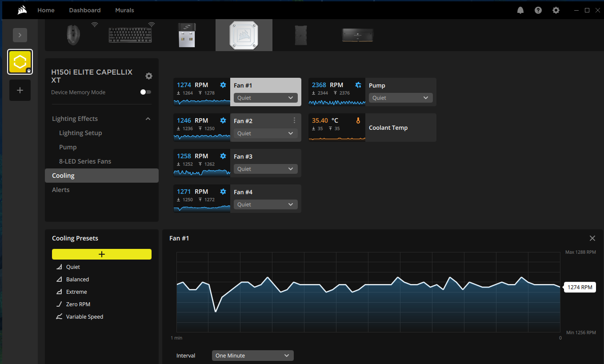
Task: Open the Alerts menu item
Action: click(61, 190)
